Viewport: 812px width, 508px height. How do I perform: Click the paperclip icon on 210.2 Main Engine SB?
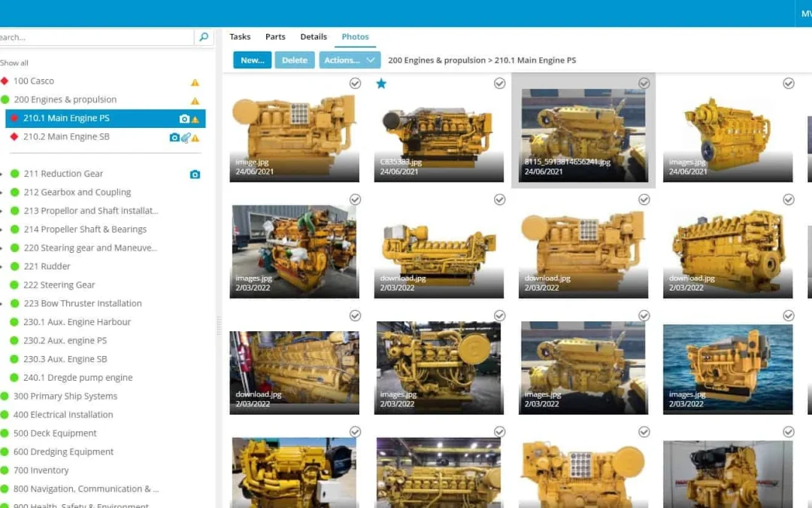pos(186,138)
